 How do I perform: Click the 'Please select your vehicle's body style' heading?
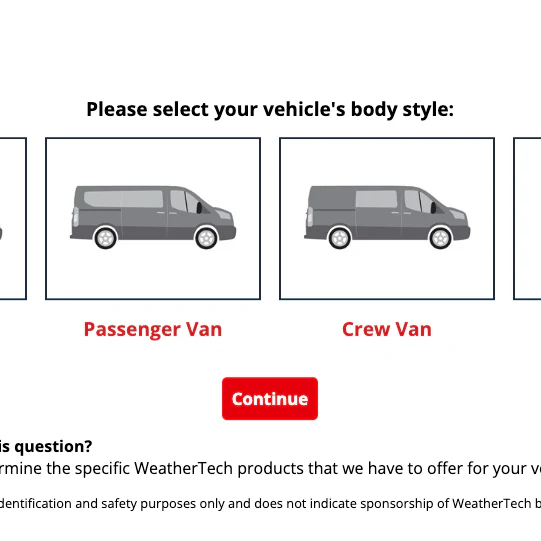[270, 110]
